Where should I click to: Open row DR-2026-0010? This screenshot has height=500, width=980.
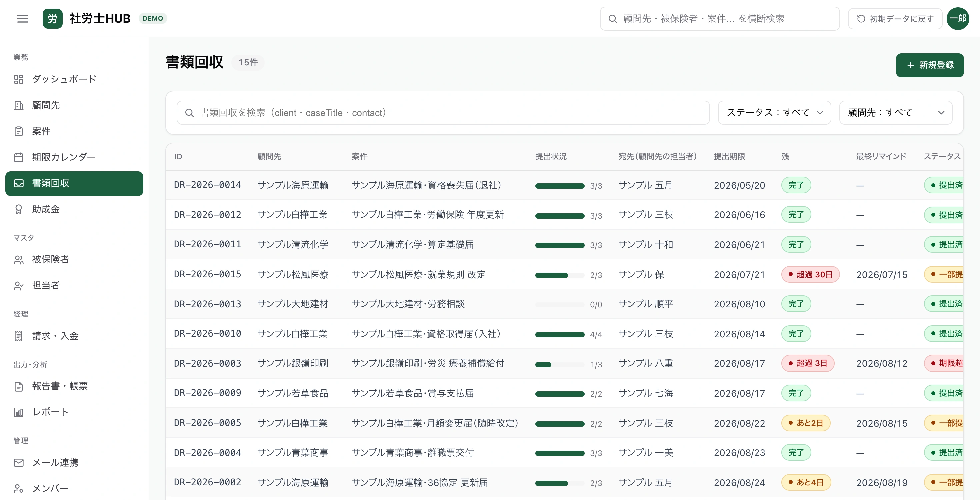[565, 334]
